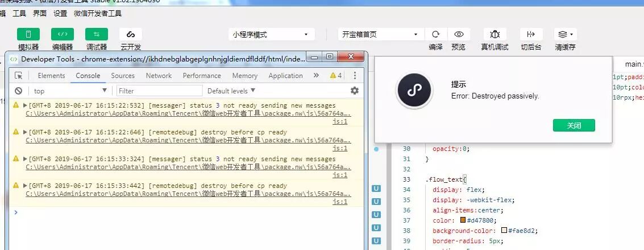Toggle the 模拟器 simulator panel button

(28, 34)
